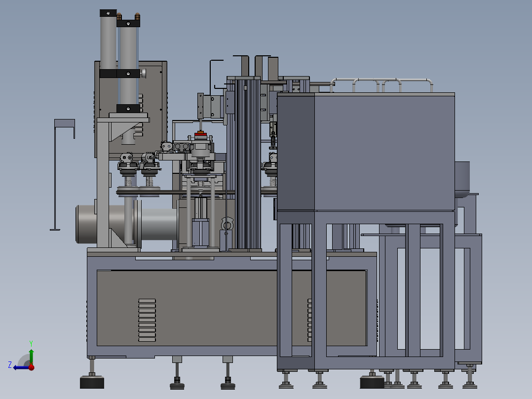Select the left louvered vent on lower cabinet

[147, 320]
